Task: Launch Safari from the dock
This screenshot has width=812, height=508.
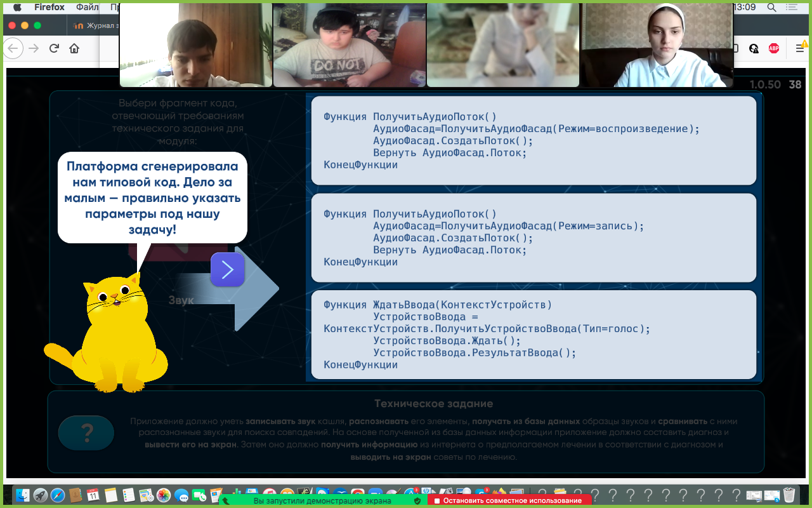Action: coord(58,495)
